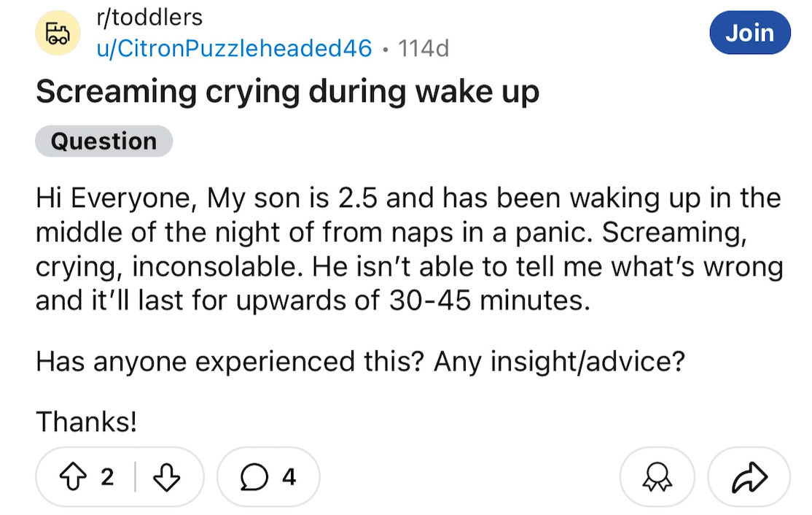The height and width of the screenshot is (515, 812).
Task: Open the comments speech bubble icon
Action: (254, 476)
